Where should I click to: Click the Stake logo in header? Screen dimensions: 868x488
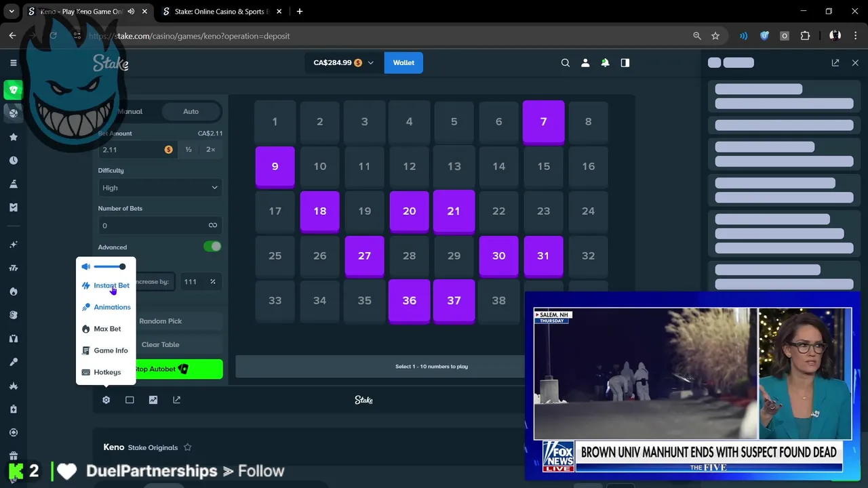111,63
